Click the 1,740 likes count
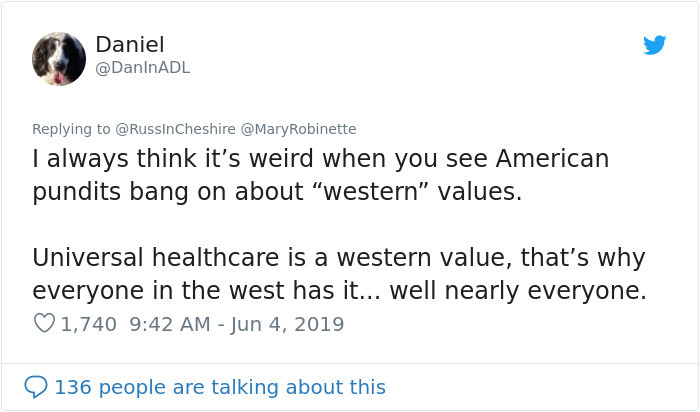The height and width of the screenshot is (412, 700). tap(88, 325)
